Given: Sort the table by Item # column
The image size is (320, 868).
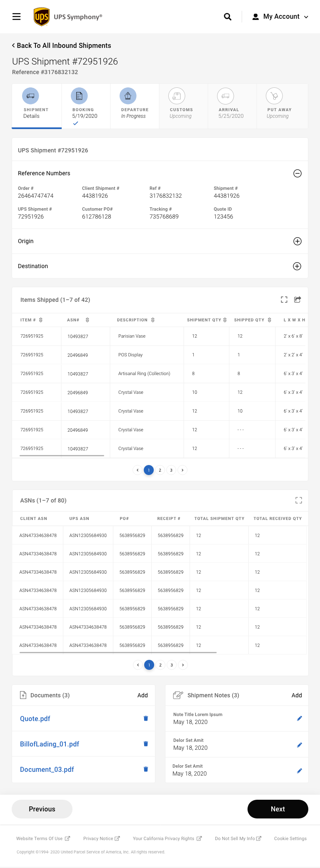Looking at the screenshot, I should (41, 320).
